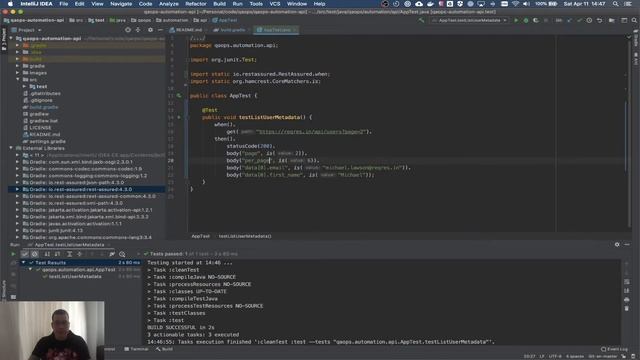The width and height of the screenshot is (640, 360).
Task: Click the expand/collapse all icon in Project panel
Action: 138,30
